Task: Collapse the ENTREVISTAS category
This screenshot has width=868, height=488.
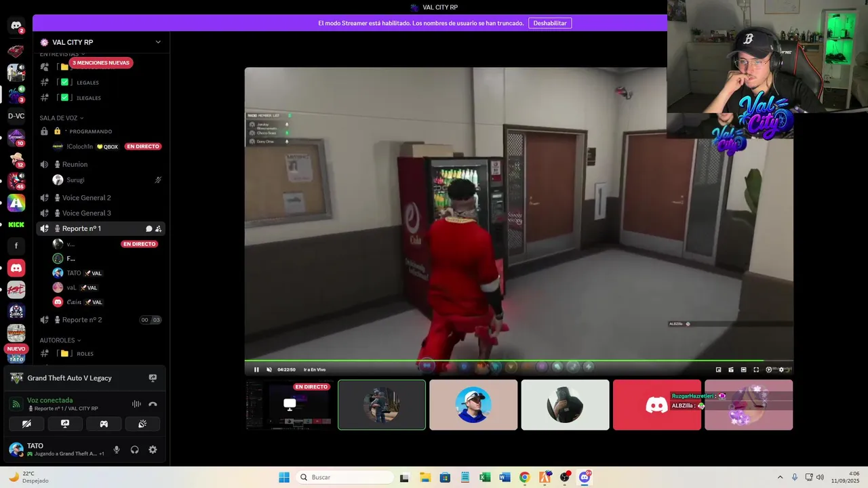Action: click(62, 54)
